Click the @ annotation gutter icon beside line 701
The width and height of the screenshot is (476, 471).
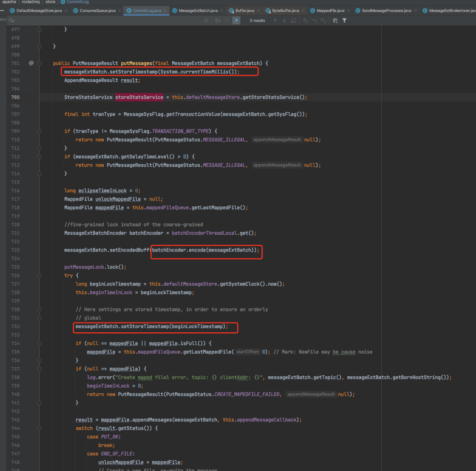(x=31, y=63)
